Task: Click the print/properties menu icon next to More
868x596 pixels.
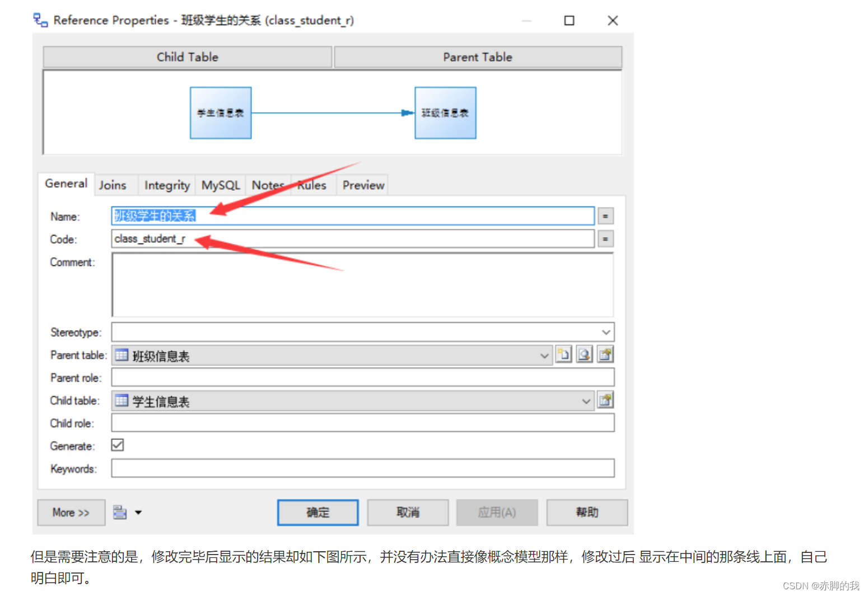Action: [120, 512]
